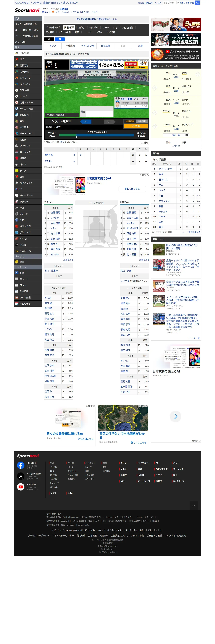
Task: Select Jリーグ in the sidebar
Action: tap(28, 96)
